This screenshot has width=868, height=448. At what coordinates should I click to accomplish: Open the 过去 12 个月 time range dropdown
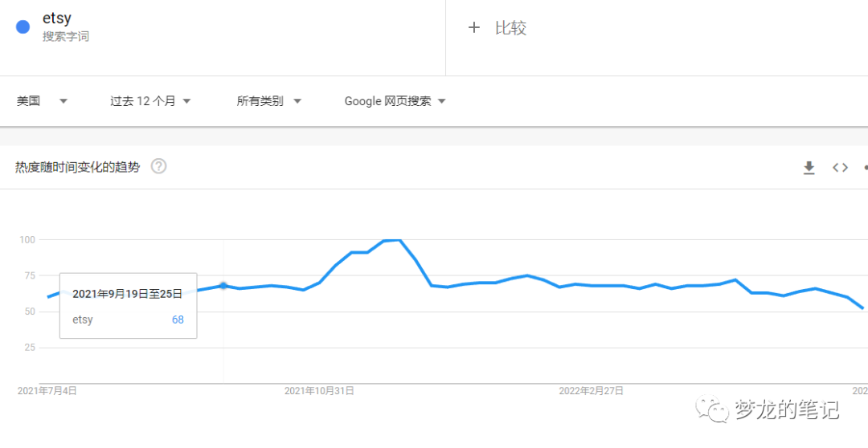coord(150,101)
